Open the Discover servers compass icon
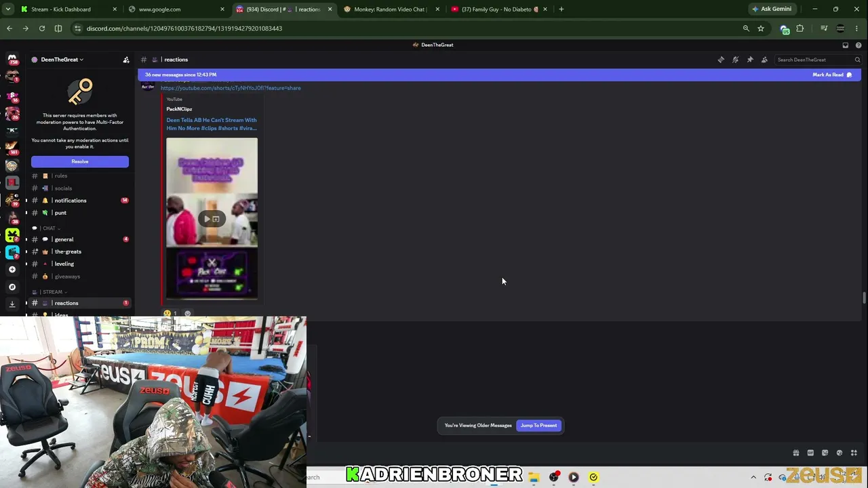Screen dimensions: 868x488 point(12,287)
